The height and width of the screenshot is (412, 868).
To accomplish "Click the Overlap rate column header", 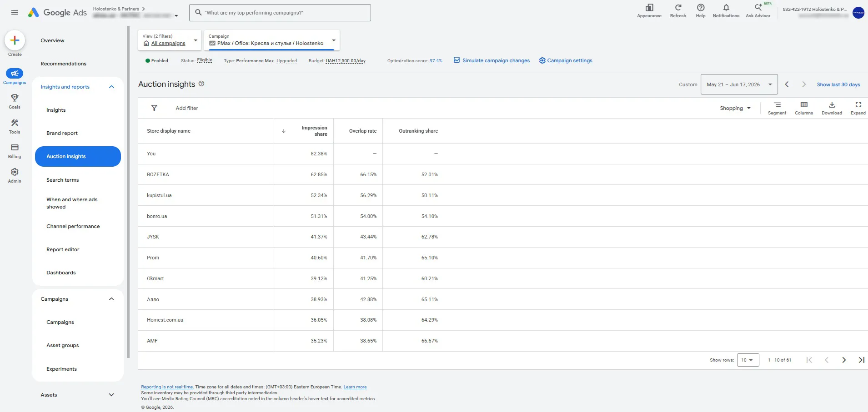I will 363,131.
